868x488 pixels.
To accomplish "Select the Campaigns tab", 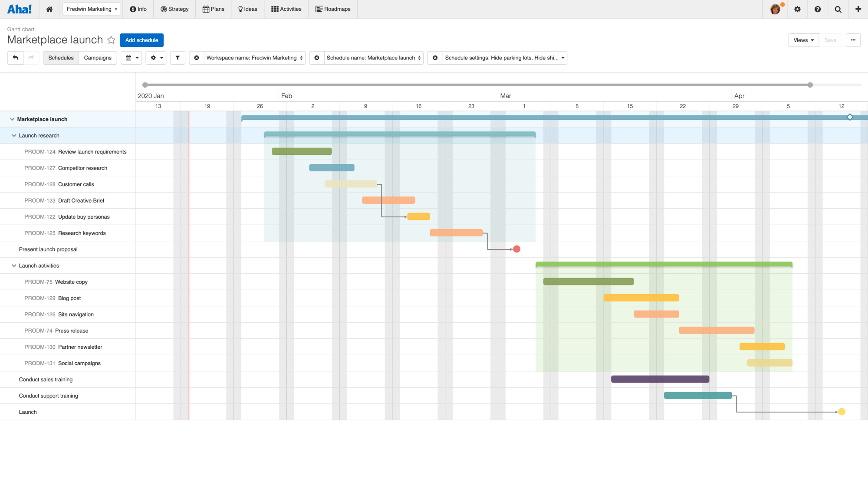I will pos(97,58).
